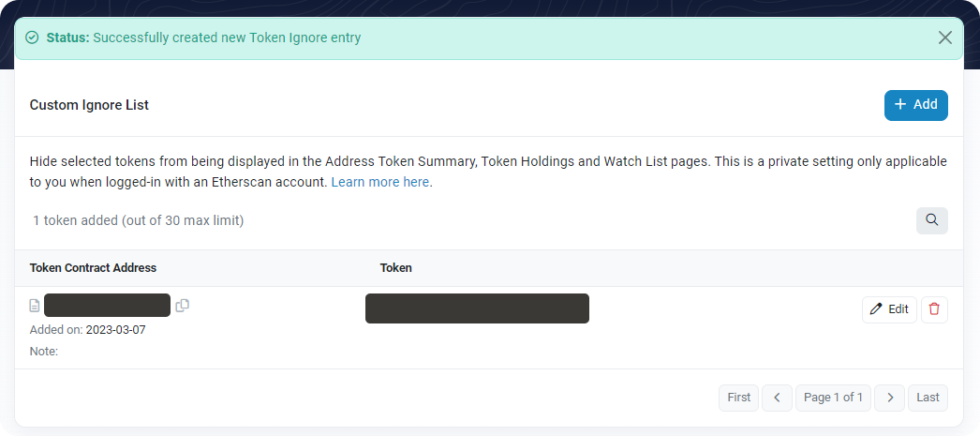
Task: Click the contract document icon
Action: tap(35, 306)
